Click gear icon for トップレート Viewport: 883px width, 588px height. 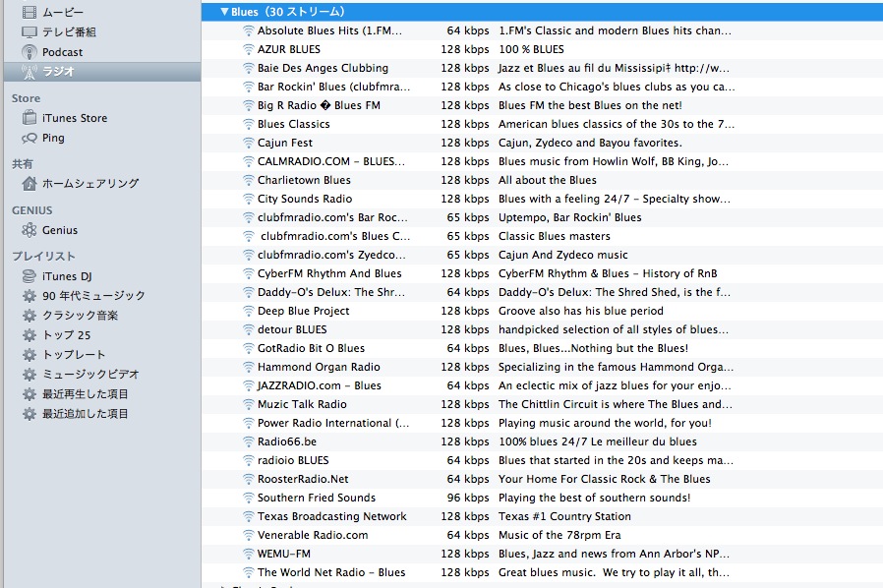coord(29,355)
